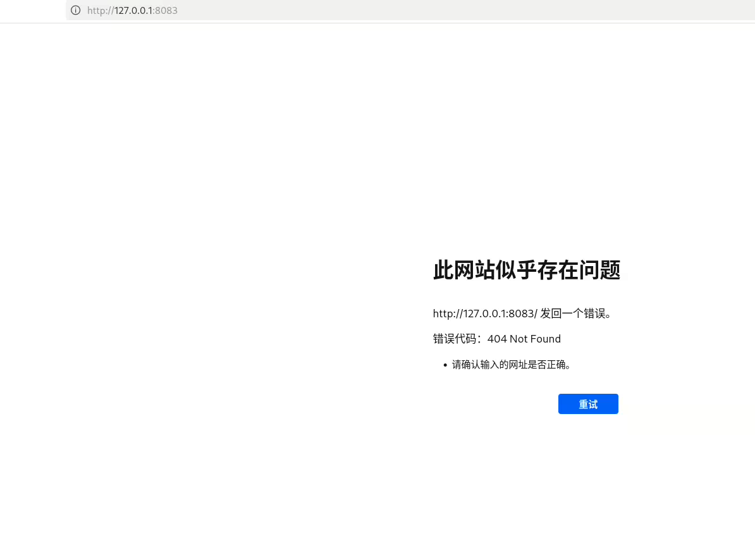Click empty space in the address bar
Screen dimensions: 755x560
pyautogui.click(x=443, y=10)
